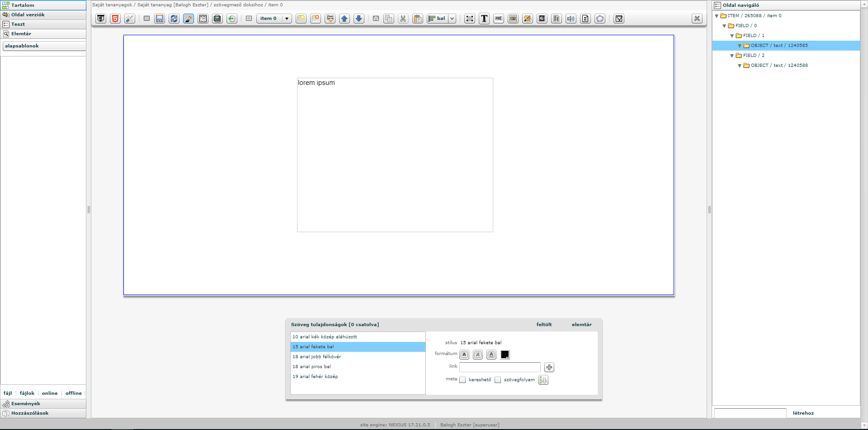Click the HTML5 export icon

click(x=115, y=19)
